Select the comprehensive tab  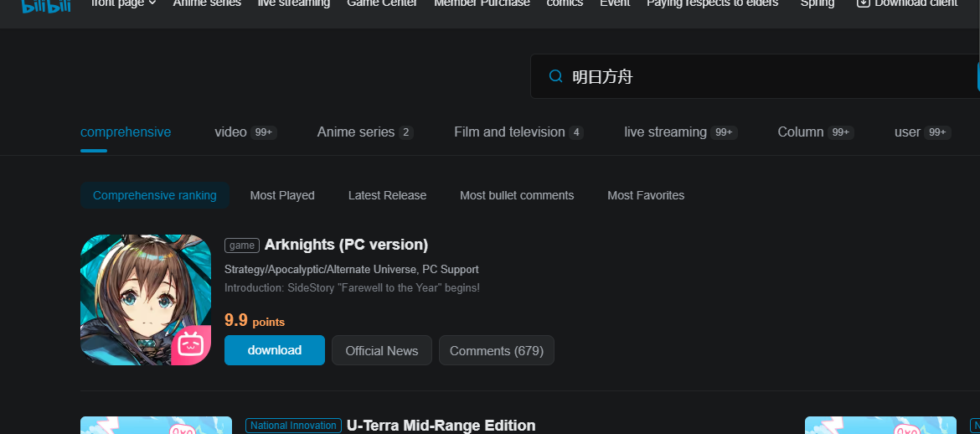click(126, 132)
